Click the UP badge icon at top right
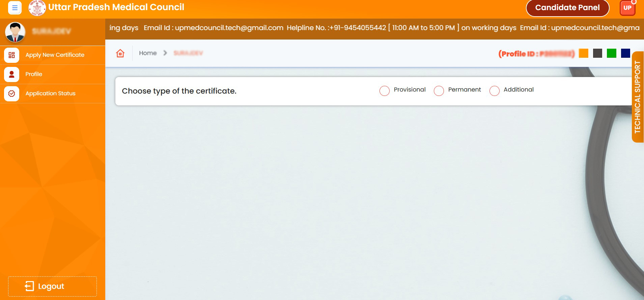The height and width of the screenshot is (300, 644). pos(627,8)
